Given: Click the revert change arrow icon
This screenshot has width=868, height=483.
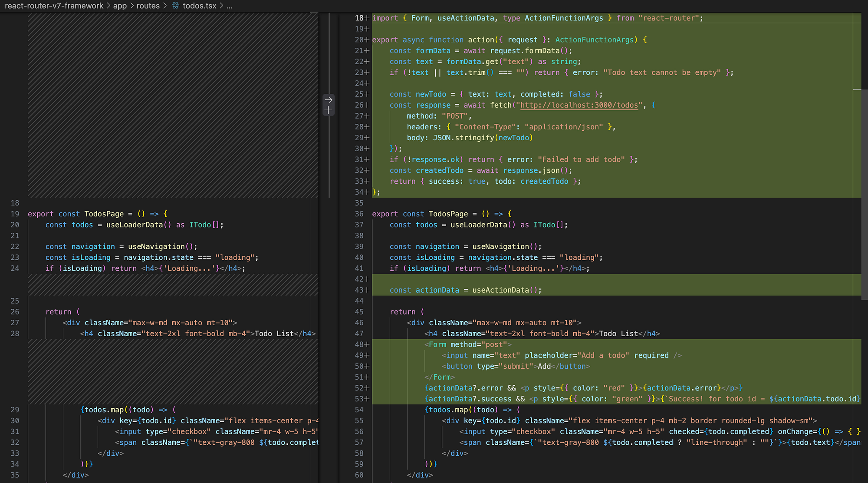Looking at the screenshot, I should 329,100.
